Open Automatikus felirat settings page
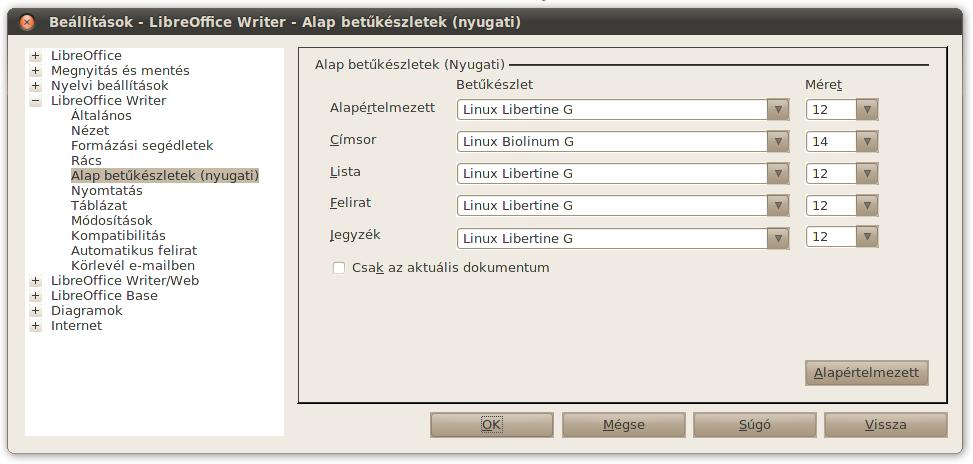 134,251
